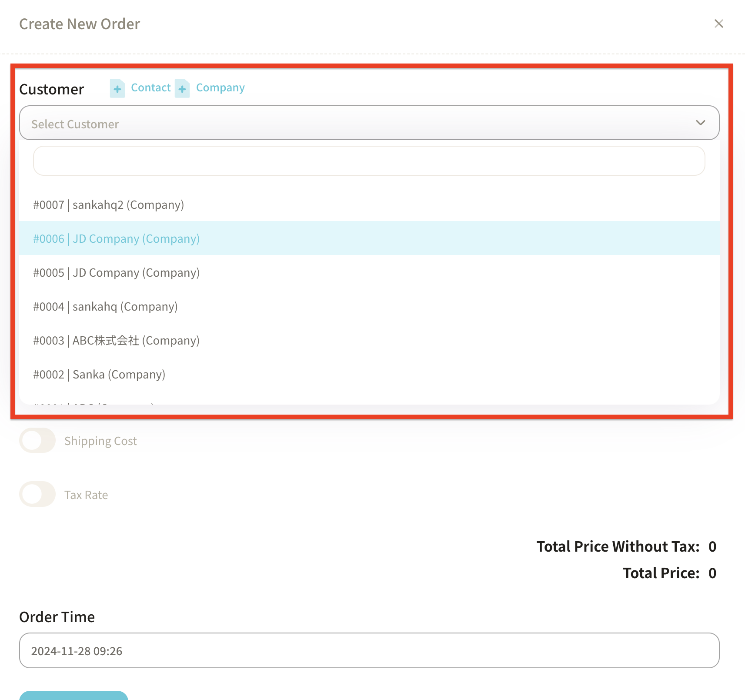Click the Order Time date field
Viewport: 745px width, 700px height.
tap(369, 651)
